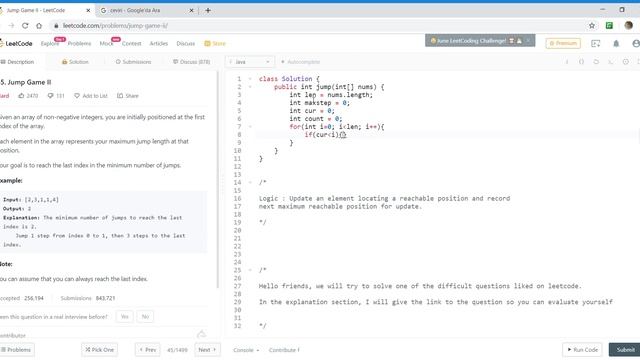Open the Java language dropdown
640x360 pixels.
click(x=250, y=62)
